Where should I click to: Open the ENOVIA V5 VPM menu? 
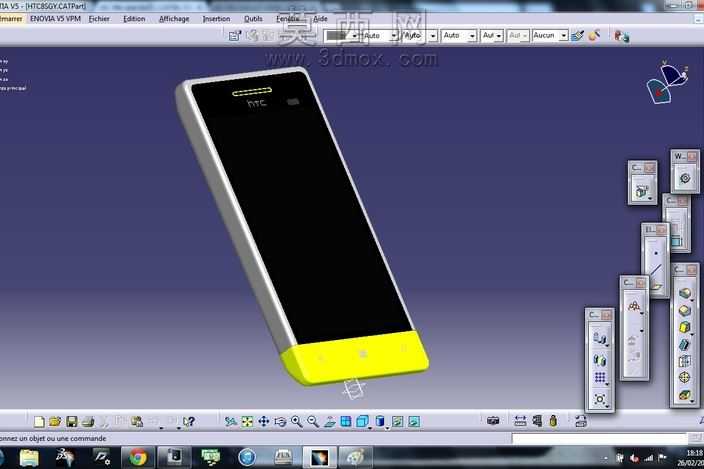[x=55, y=19]
